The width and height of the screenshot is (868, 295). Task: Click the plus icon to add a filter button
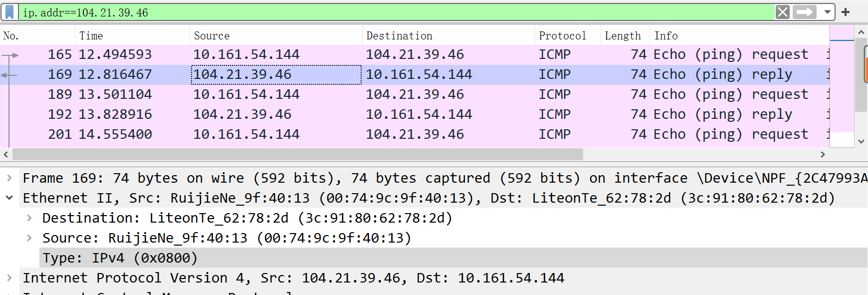846,12
